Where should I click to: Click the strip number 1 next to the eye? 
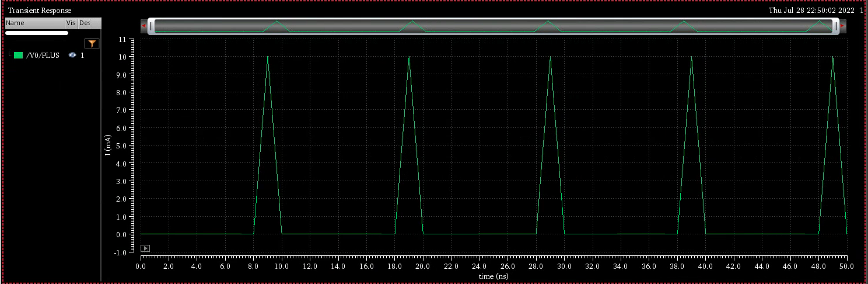pyautogui.click(x=82, y=56)
